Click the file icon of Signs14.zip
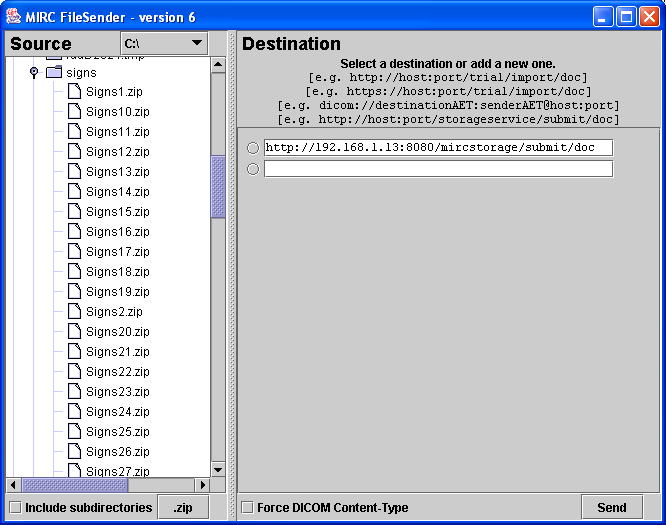 pos(74,191)
